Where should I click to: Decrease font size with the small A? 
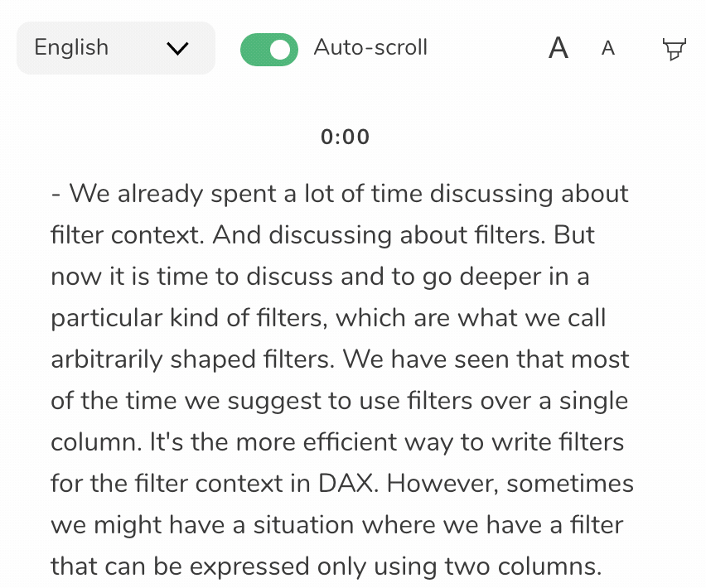click(x=608, y=48)
